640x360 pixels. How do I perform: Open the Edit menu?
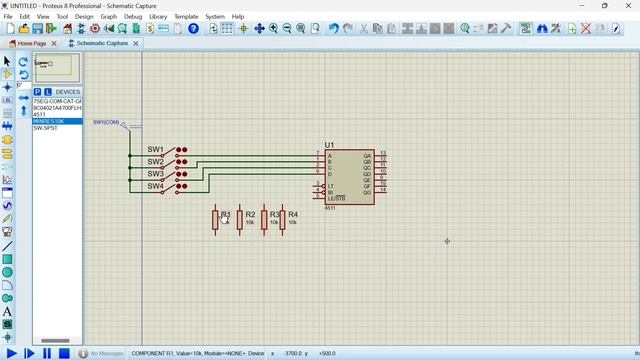pyautogui.click(x=24, y=17)
